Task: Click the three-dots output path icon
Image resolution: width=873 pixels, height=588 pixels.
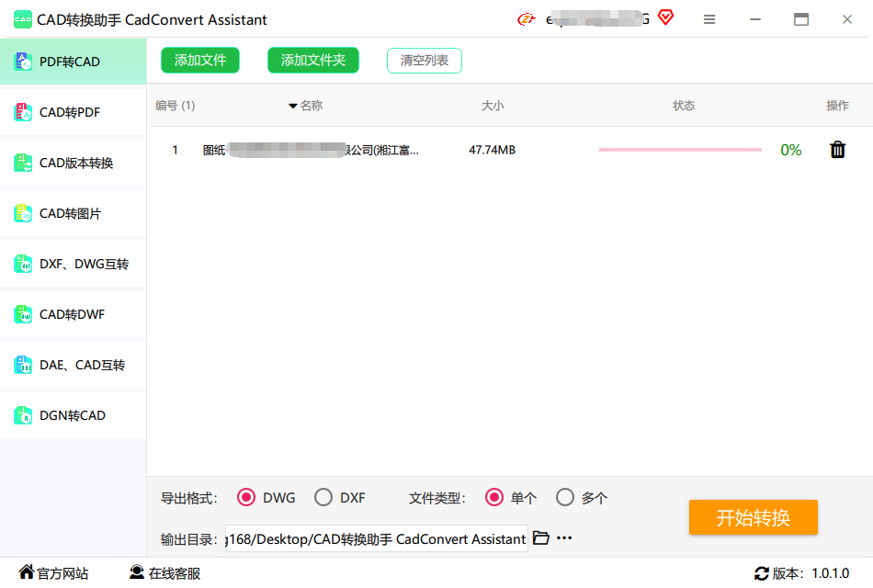Action: click(564, 538)
